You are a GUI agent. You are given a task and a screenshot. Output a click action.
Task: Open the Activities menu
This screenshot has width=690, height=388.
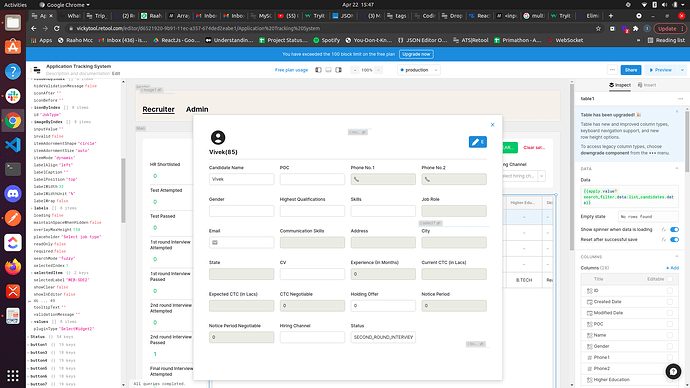(x=15, y=5)
